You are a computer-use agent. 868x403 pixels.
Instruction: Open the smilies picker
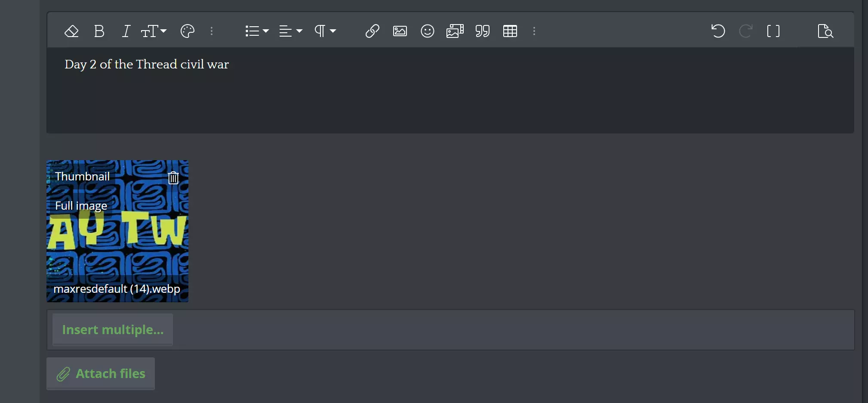coord(427,31)
